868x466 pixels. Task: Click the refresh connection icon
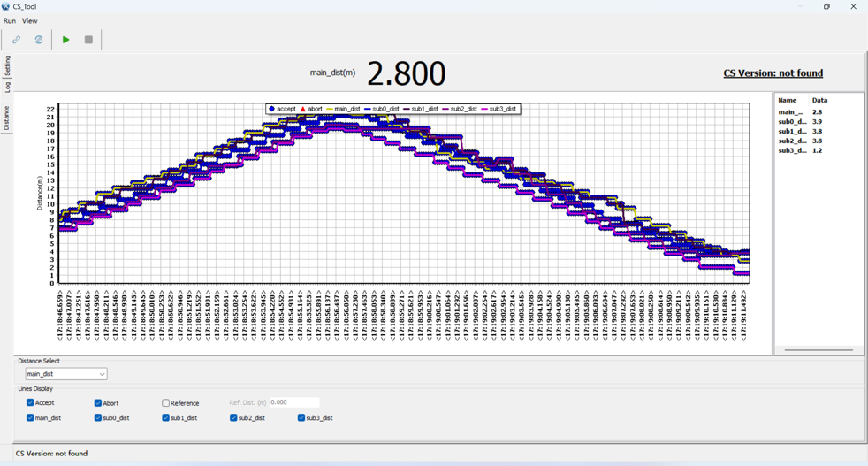point(39,40)
